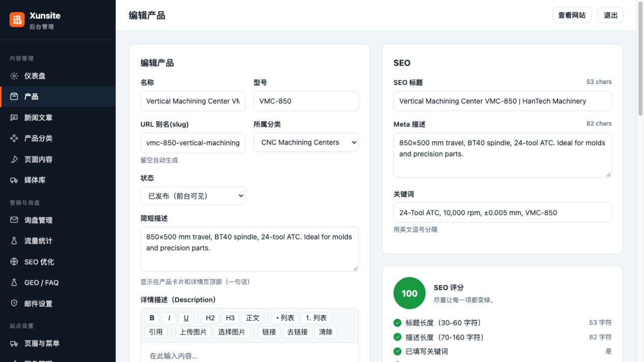
Task: Click the 退出 logout button
Action: coord(610,15)
